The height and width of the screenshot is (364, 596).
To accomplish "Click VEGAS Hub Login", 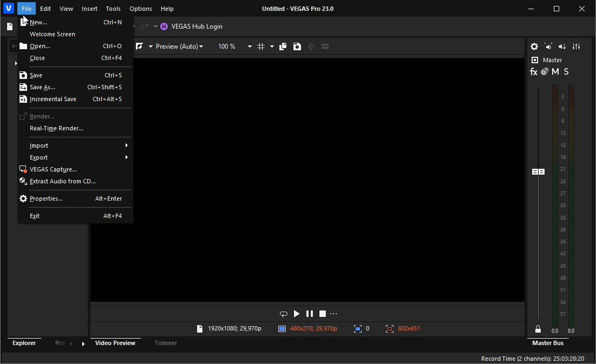I will [x=197, y=27].
